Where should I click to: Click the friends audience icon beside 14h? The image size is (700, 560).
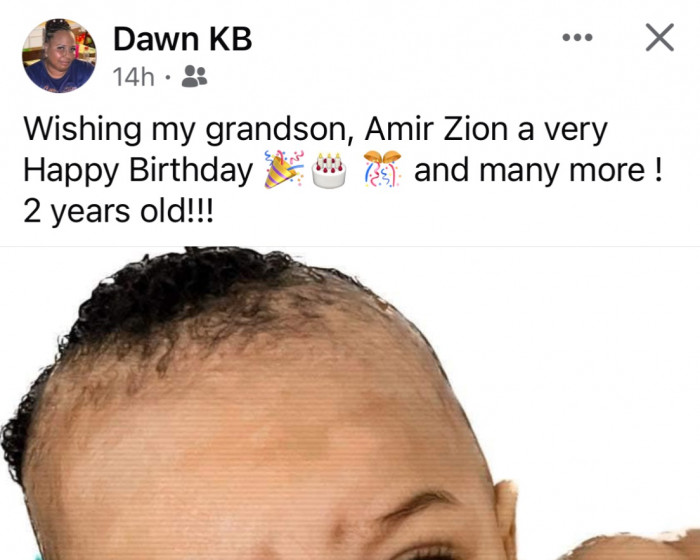(x=195, y=76)
